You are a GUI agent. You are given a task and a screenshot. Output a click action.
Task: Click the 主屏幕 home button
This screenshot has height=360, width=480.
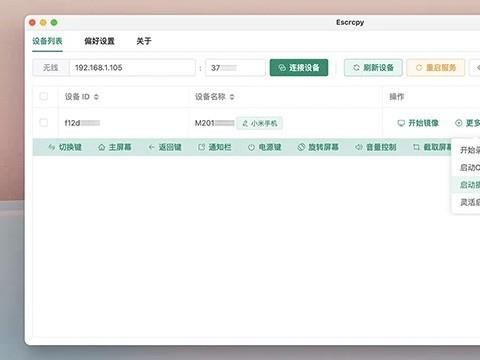tap(115, 147)
